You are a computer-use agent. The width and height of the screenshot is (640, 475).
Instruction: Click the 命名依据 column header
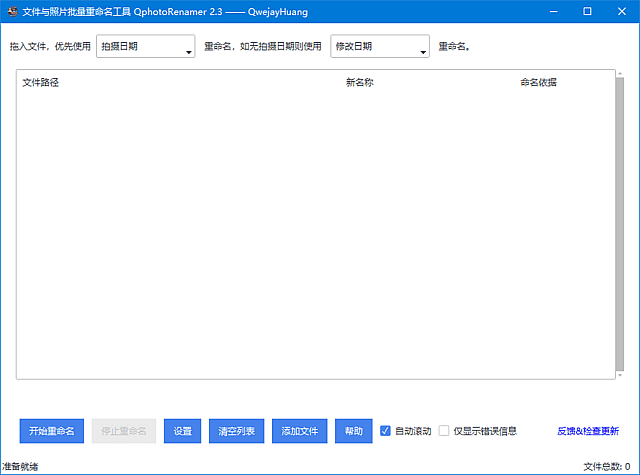538,82
